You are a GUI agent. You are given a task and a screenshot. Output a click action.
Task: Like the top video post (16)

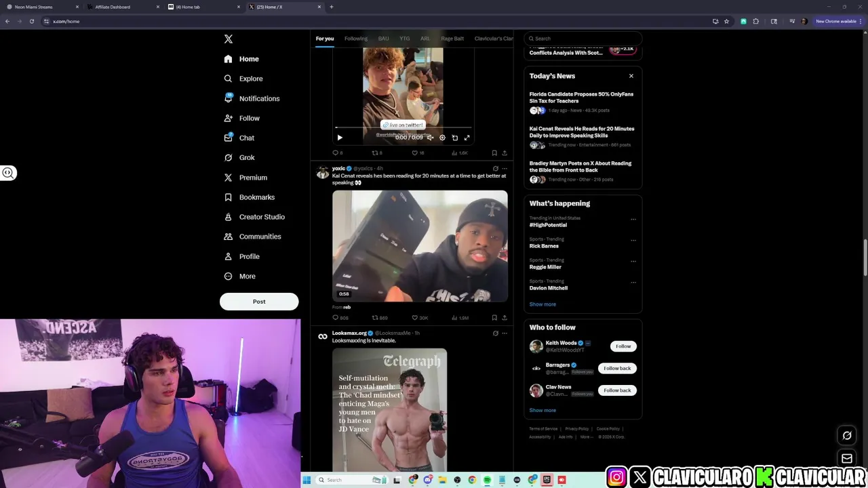[x=418, y=153]
